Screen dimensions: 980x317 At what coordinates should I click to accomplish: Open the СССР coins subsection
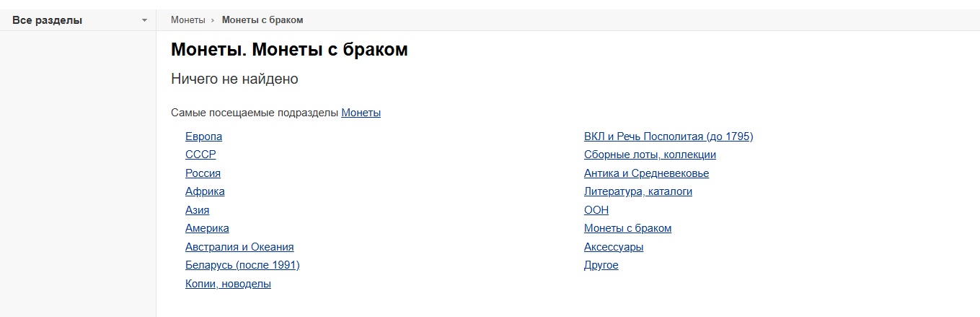point(200,155)
